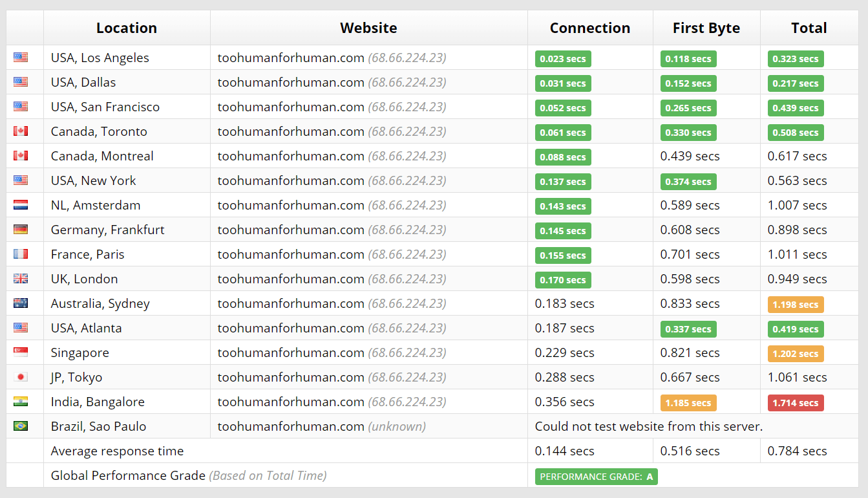The image size is (868, 498).
Task: Click the 0.701 secs Paris first byte value
Action: click(690, 254)
